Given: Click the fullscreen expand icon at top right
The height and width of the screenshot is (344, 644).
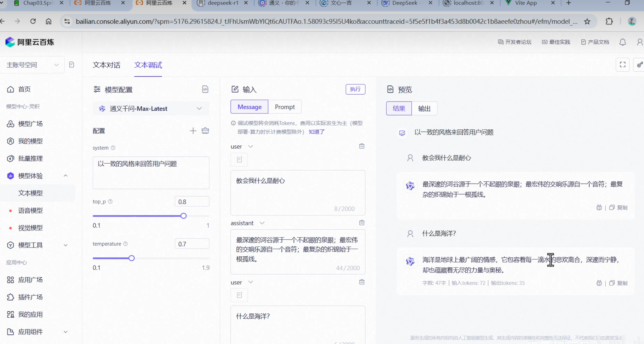Looking at the screenshot, I should tap(622, 65).
